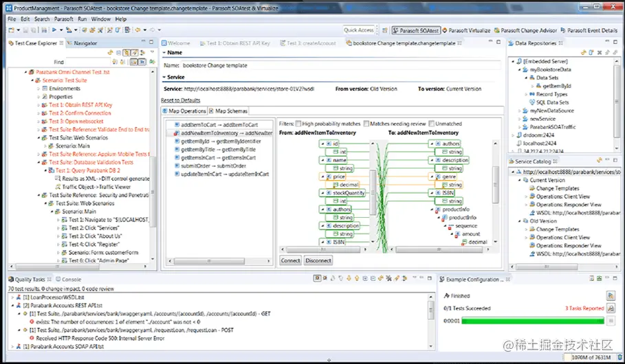This screenshot has width=625, height=364.
Task: Click the Connect button
Action: pos(290,260)
